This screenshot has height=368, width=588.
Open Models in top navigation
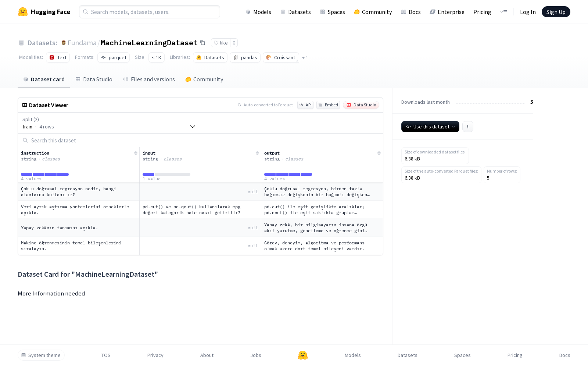pos(258,12)
